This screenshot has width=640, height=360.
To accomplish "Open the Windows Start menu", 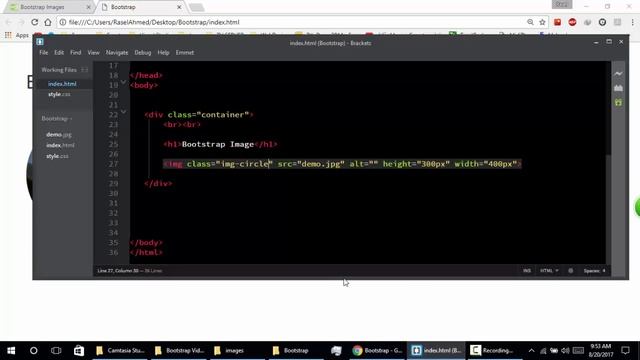I will [x=11, y=351].
